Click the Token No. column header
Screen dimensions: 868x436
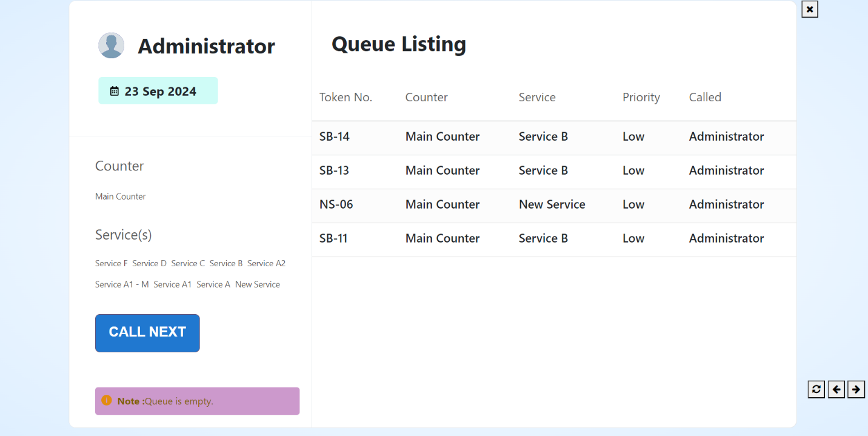[346, 98]
